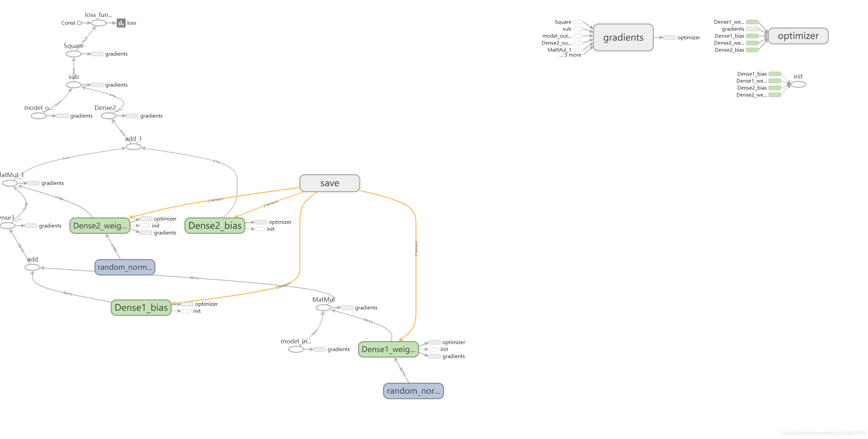Click gradients annotation beside model_input
The image size is (868, 439).
[x=332, y=349]
